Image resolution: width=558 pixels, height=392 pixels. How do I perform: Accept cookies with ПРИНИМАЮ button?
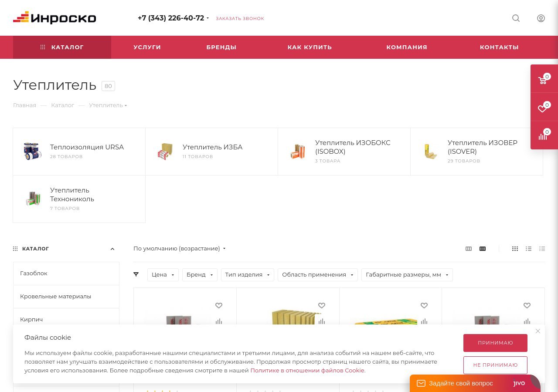coord(495,343)
